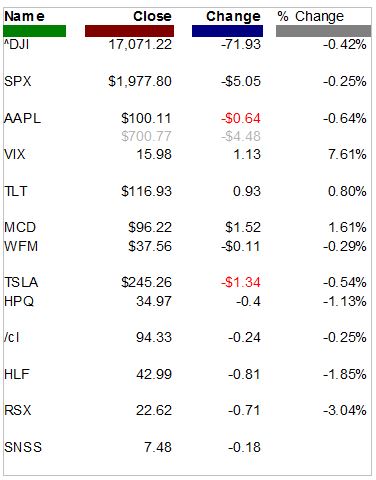Click VIX percent change 7.61%

pos(347,154)
